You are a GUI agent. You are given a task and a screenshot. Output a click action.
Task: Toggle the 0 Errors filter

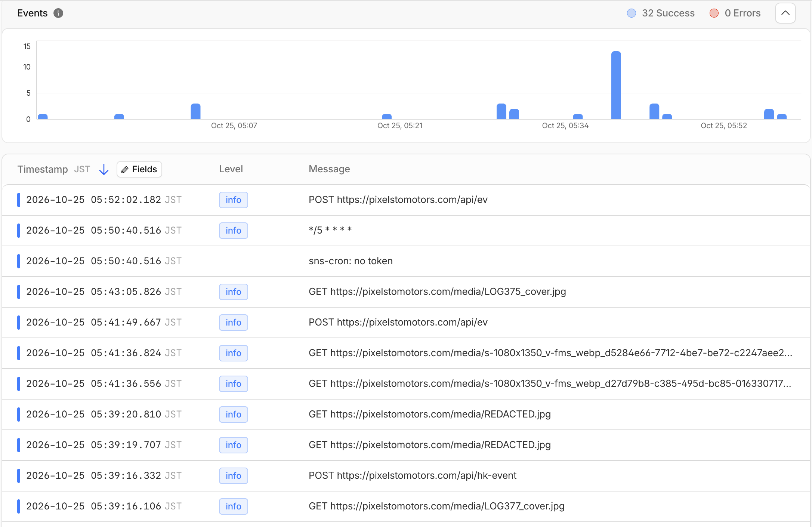[735, 13]
